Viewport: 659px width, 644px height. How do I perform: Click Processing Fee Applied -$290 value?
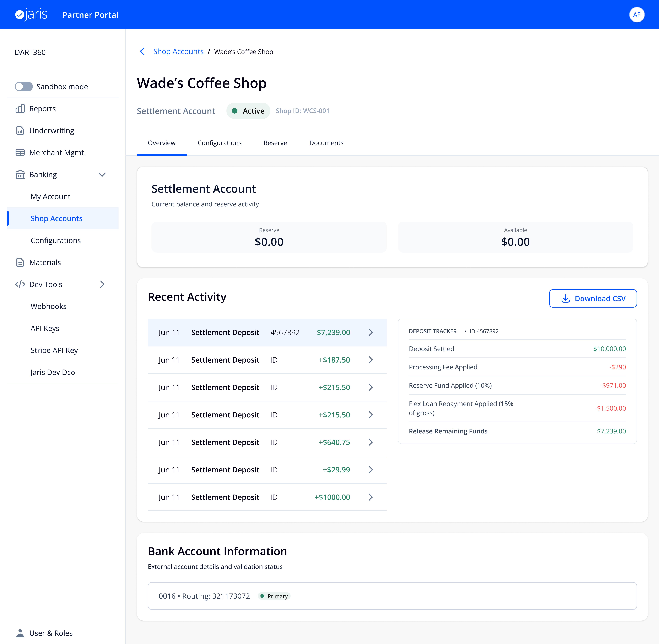click(617, 367)
